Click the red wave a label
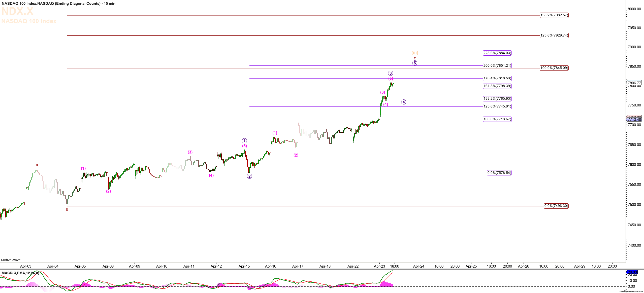Screen dimensions: 644x293 (x=37, y=165)
